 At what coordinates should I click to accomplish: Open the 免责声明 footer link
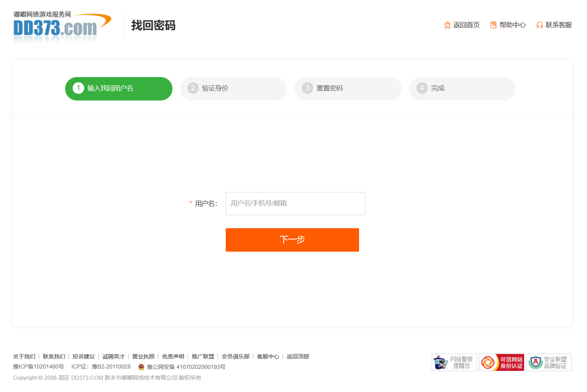[173, 357]
